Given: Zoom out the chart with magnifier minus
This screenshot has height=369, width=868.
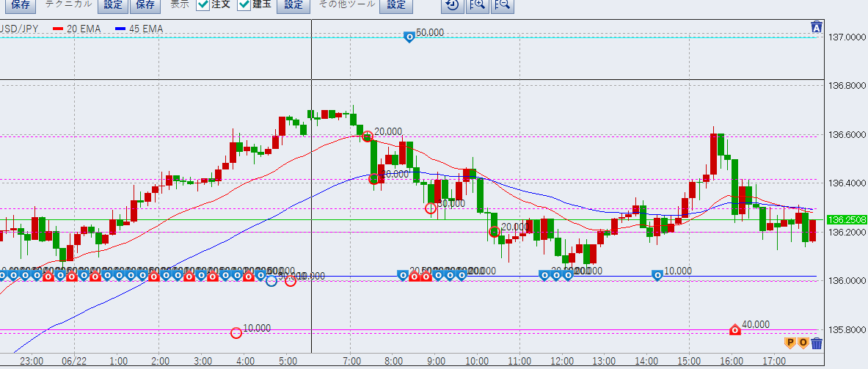Looking at the screenshot, I should 503,6.
